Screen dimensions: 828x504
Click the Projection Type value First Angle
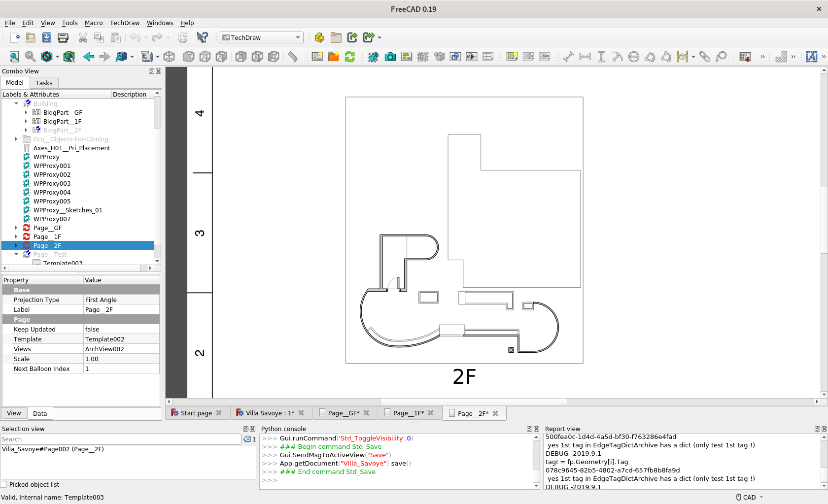point(121,300)
